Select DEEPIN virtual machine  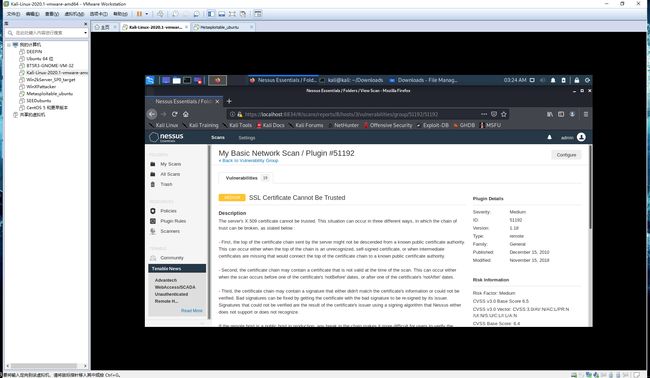[x=34, y=52]
